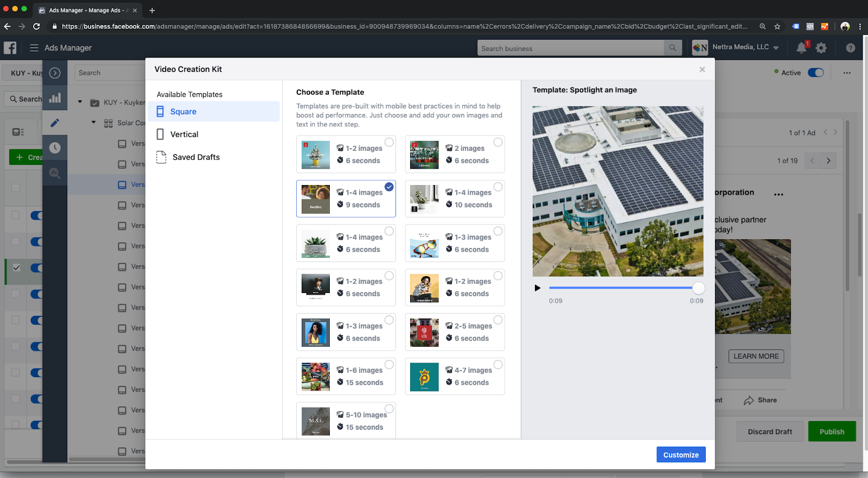Go back using the browser back arrow
Image resolution: width=868 pixels, height=478 pixels.
7,26
